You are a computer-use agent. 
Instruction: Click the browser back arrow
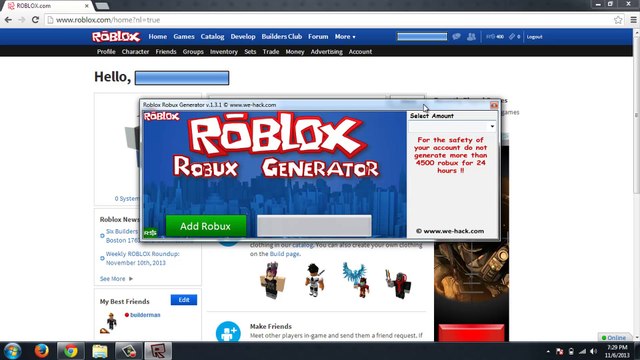pos(8,20)
